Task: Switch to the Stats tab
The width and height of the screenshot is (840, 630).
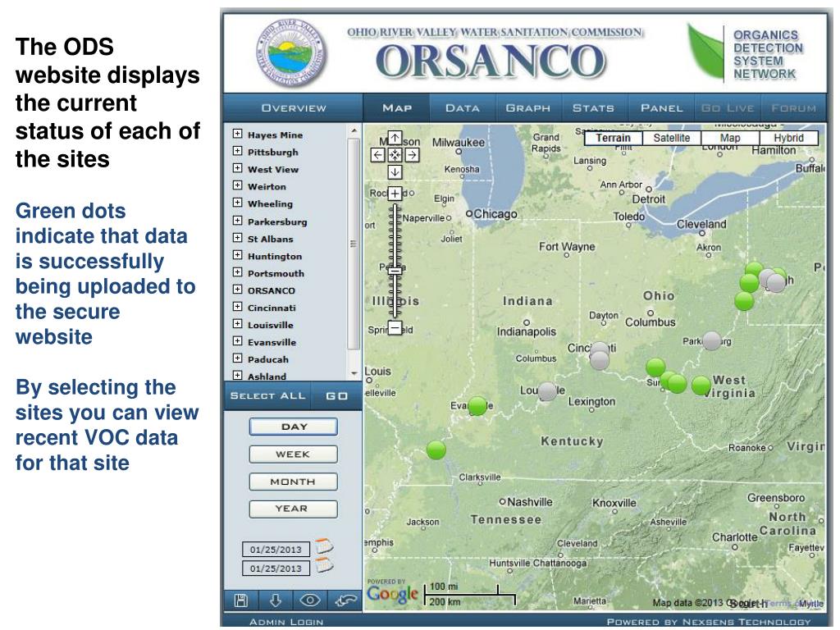Action: pos(594,108)
